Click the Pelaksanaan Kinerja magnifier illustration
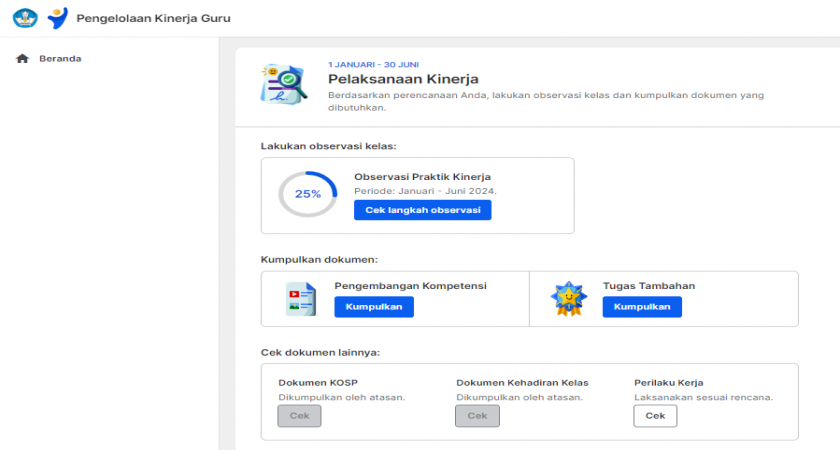This screenshot has height=450, width=840. (x=283, y=84)
